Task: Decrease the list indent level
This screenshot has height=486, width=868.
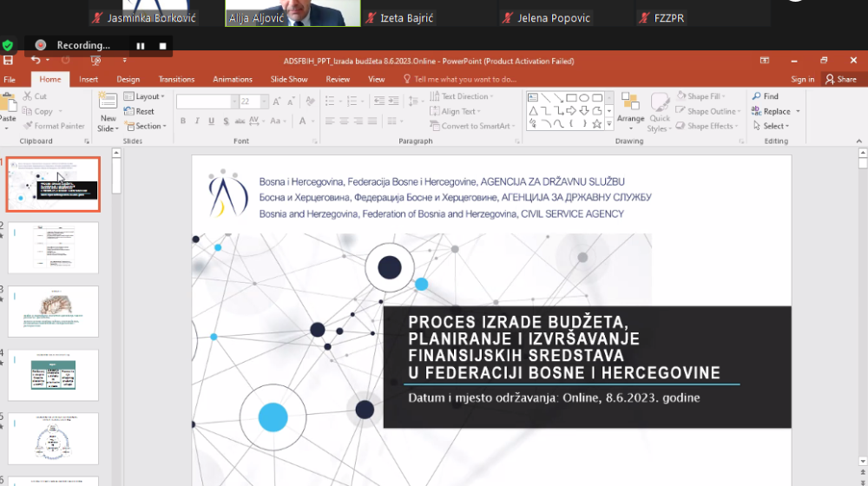Action: click(379, 101)
